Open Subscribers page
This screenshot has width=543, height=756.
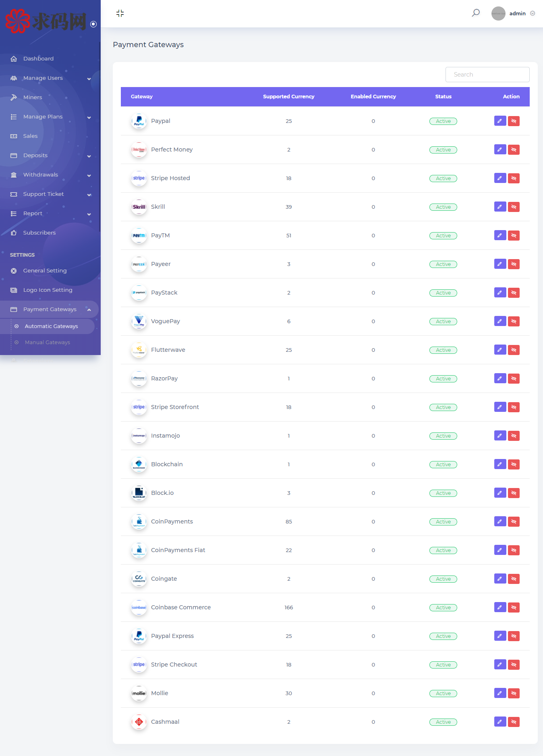click(x=39, y=233)
